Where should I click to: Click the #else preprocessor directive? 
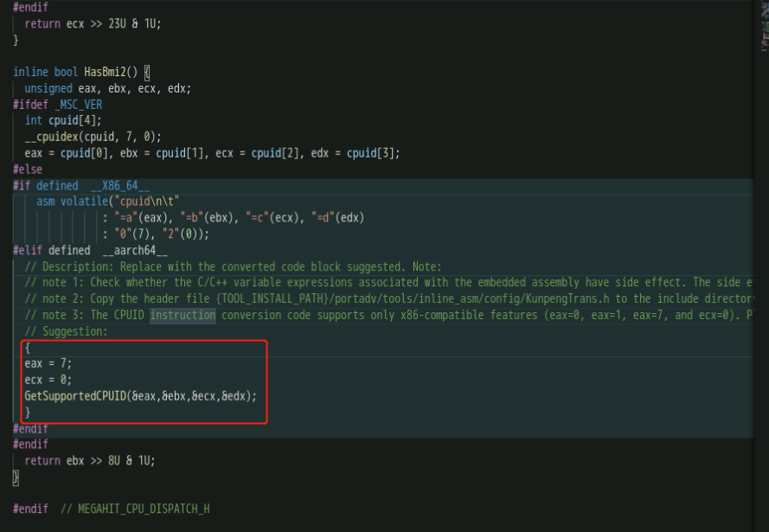click(28, 170)
